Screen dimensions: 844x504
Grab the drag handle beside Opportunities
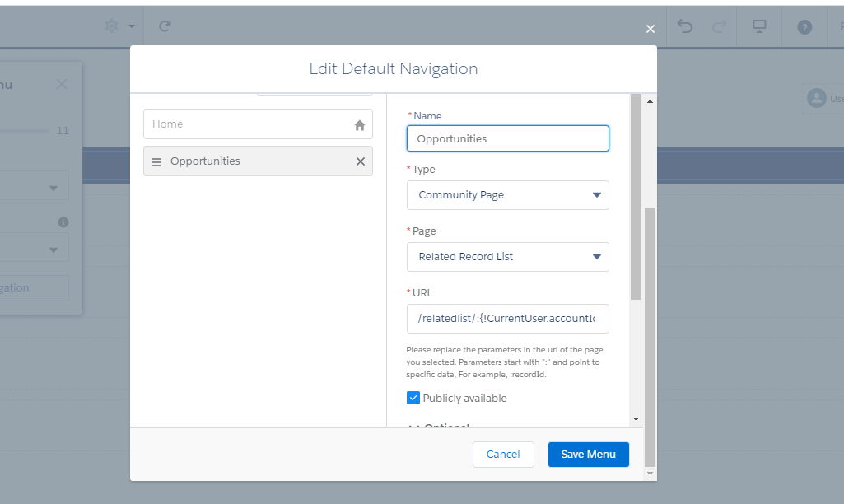(x=156, y=162)
